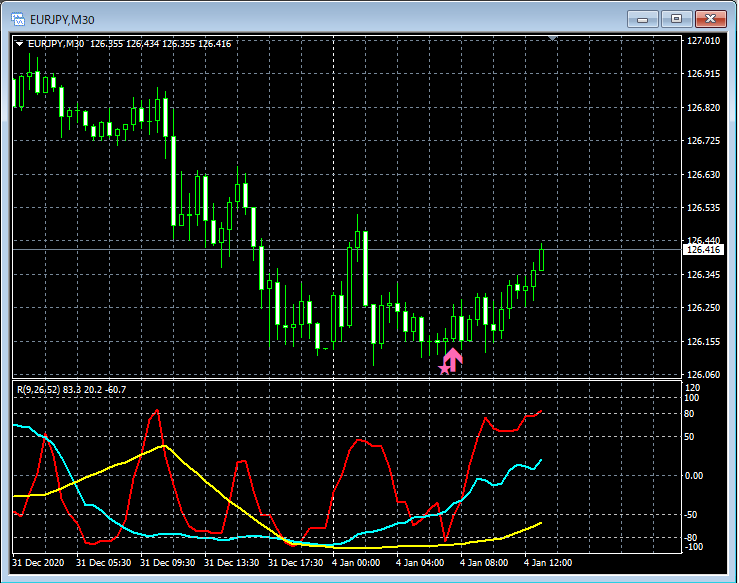Viewport: 739px width, 583px height.
Task: Click the 4 Jan 00:00 time label
Action: coord(355,562)
